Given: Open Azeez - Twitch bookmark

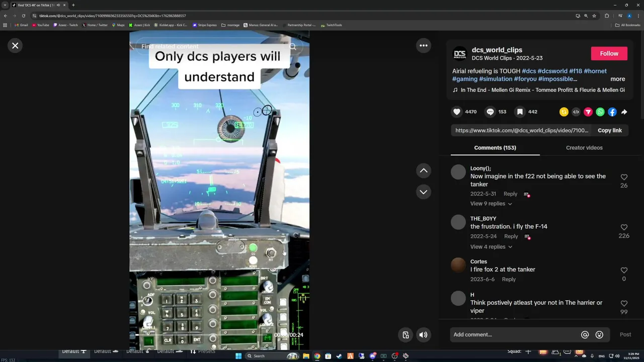Looking at the screenshot, I should pyautogui.click(x=65, y=25).
